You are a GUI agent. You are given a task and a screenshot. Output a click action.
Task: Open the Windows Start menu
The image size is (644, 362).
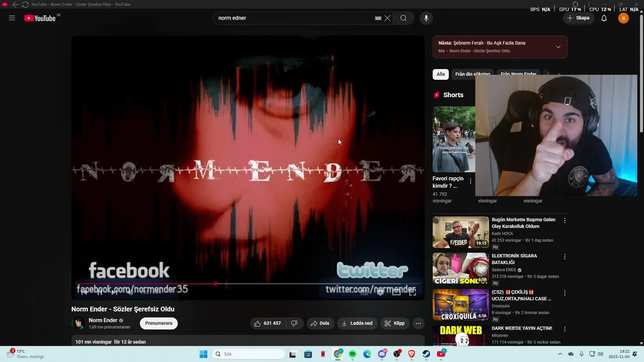(203, 354)
